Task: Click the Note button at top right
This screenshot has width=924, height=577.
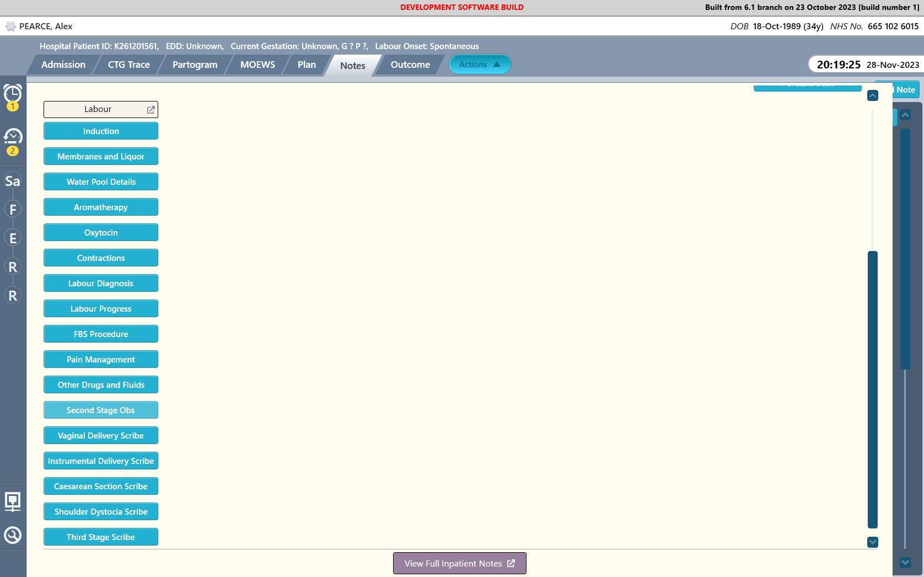Action: click(905, 90)
